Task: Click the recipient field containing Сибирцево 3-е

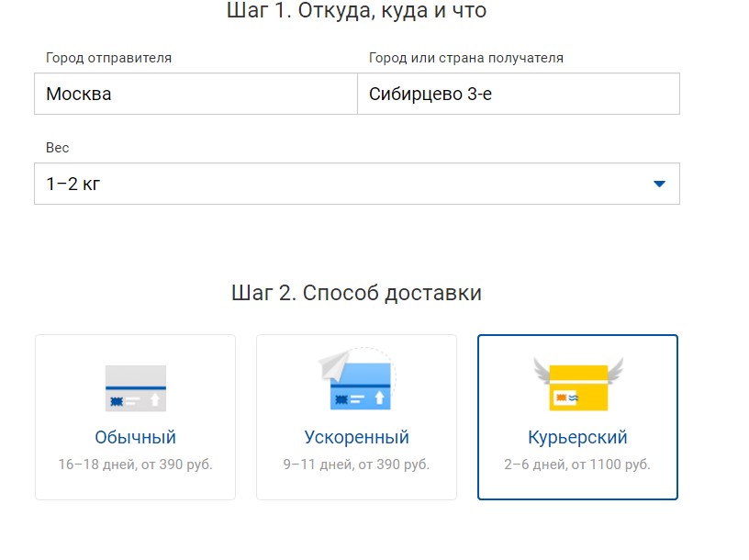Action: pyautogui.click(x=519, y=94)
